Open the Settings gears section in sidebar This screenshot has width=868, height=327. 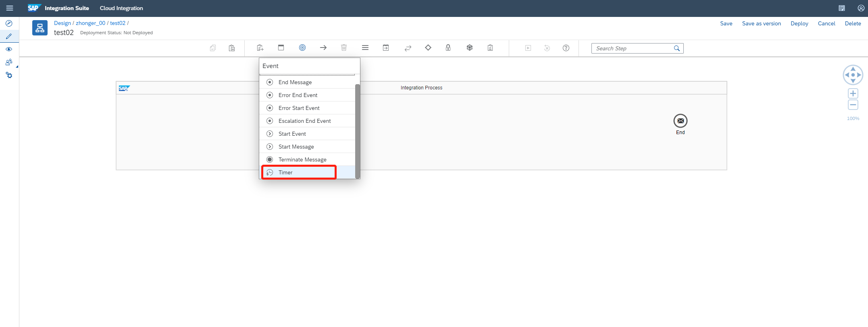click(x=9, y=75)
